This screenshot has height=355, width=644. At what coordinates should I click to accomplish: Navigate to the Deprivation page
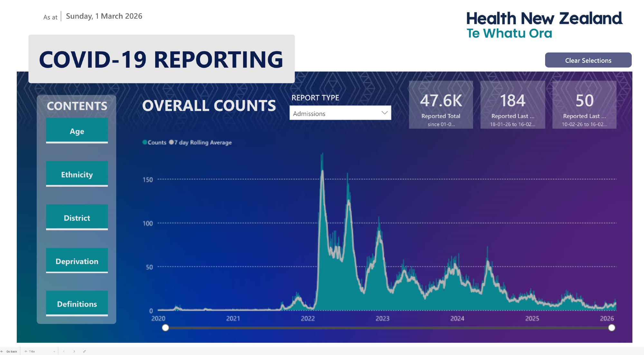point(77,261)
